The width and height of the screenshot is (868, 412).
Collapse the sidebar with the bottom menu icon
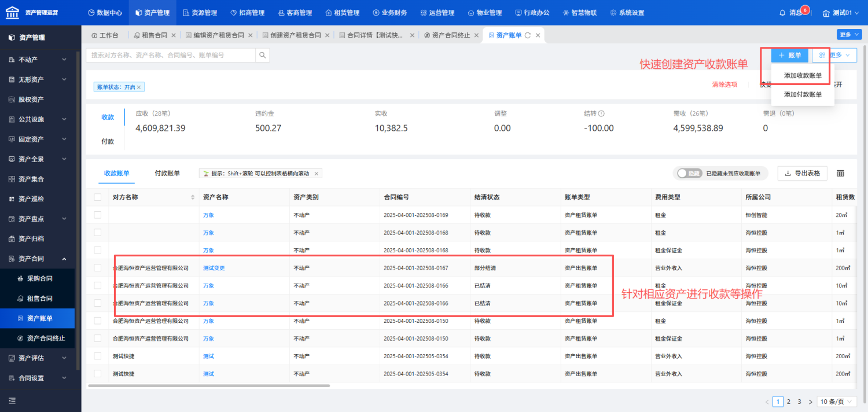(12, 400)
